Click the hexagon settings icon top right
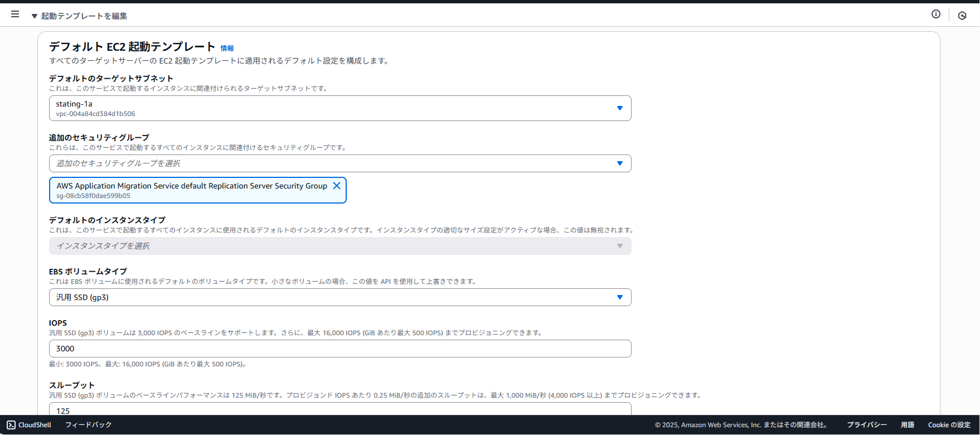This screenshot has height=435, width=980. point(962,16)
